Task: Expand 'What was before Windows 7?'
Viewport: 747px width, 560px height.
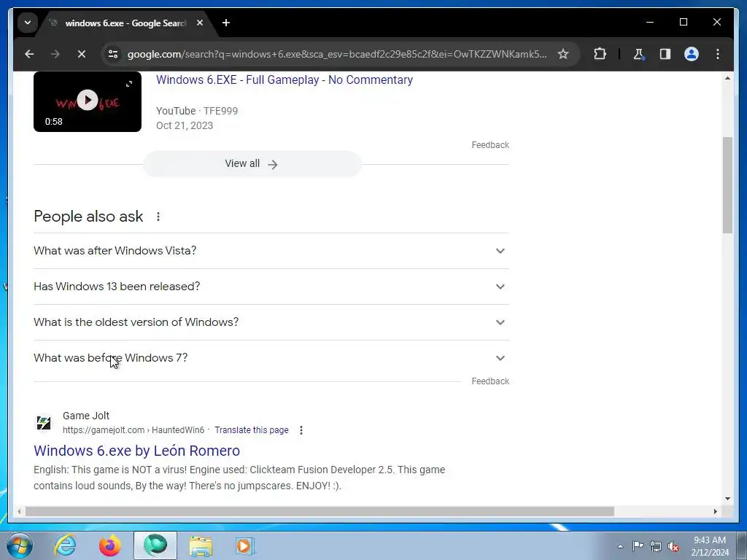Action: 271,358
